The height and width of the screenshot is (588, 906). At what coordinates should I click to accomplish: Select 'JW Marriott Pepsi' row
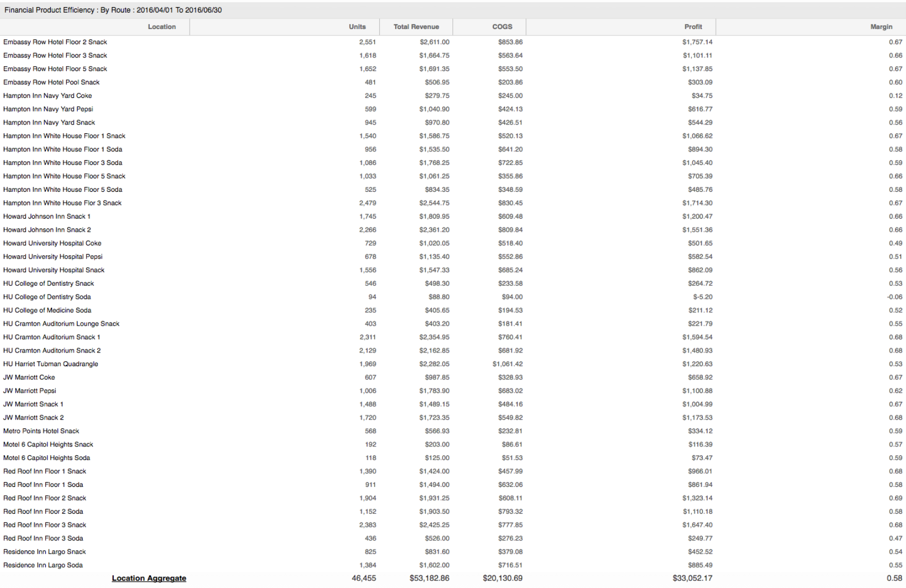tap(453, 391)
